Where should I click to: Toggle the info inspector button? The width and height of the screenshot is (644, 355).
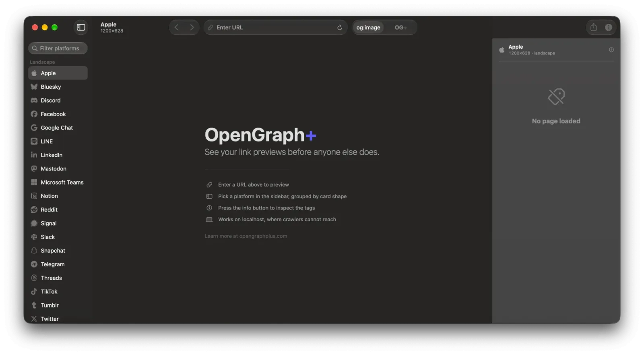[608, 27]
